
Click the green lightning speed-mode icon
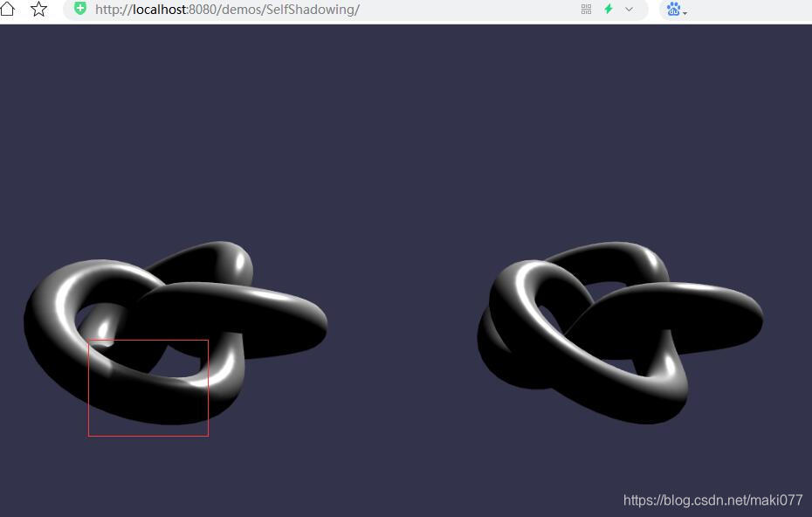point(609,9)
